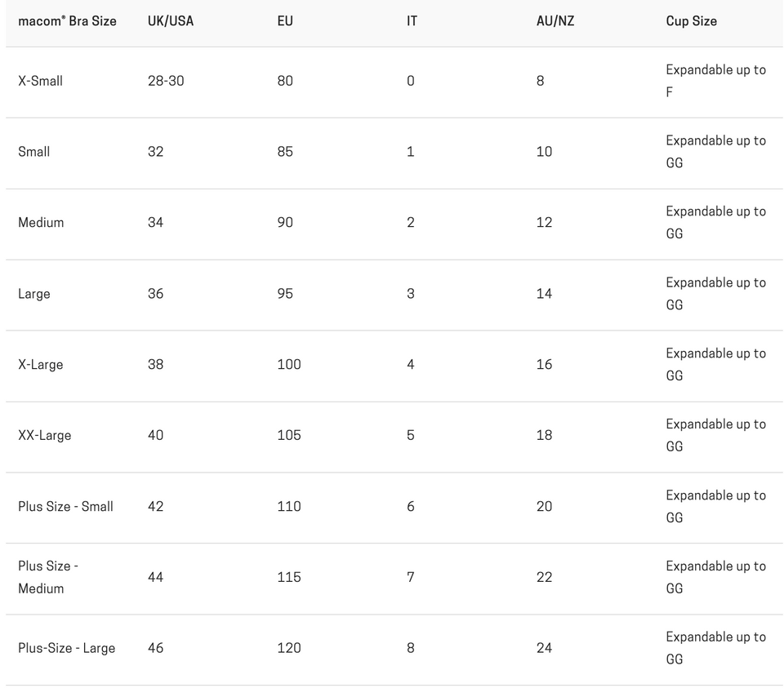This screenshot has width=784, height=688.
Task: Select the EU size 120 cell
Action: pos(289,648)
